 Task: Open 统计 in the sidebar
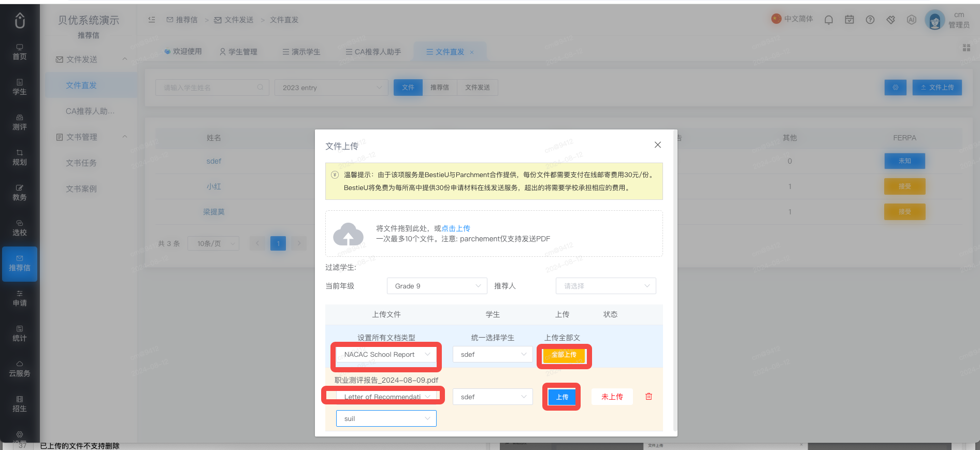pos(20,334)
